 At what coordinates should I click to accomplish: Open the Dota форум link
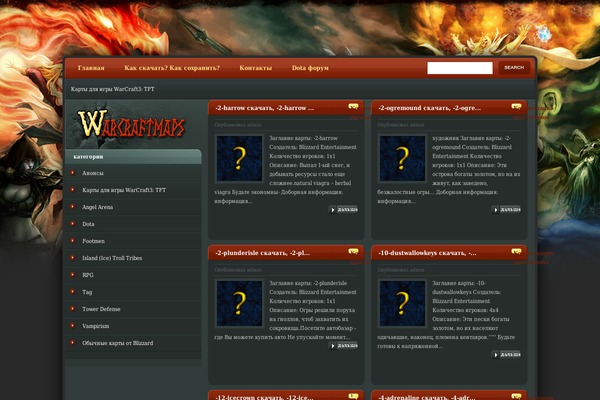310,68
